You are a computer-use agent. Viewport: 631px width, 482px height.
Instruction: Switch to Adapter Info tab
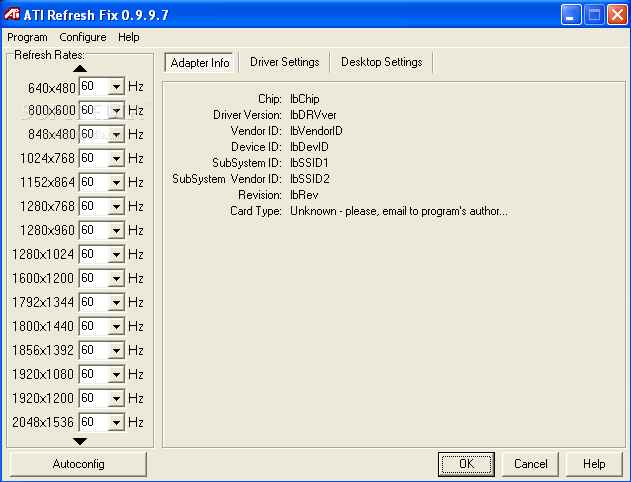coord(199,63)
